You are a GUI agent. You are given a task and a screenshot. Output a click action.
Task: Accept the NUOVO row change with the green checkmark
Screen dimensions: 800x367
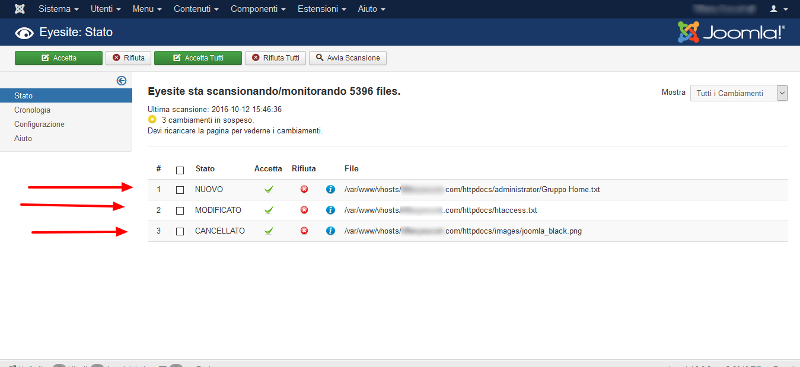coord(269,189)
